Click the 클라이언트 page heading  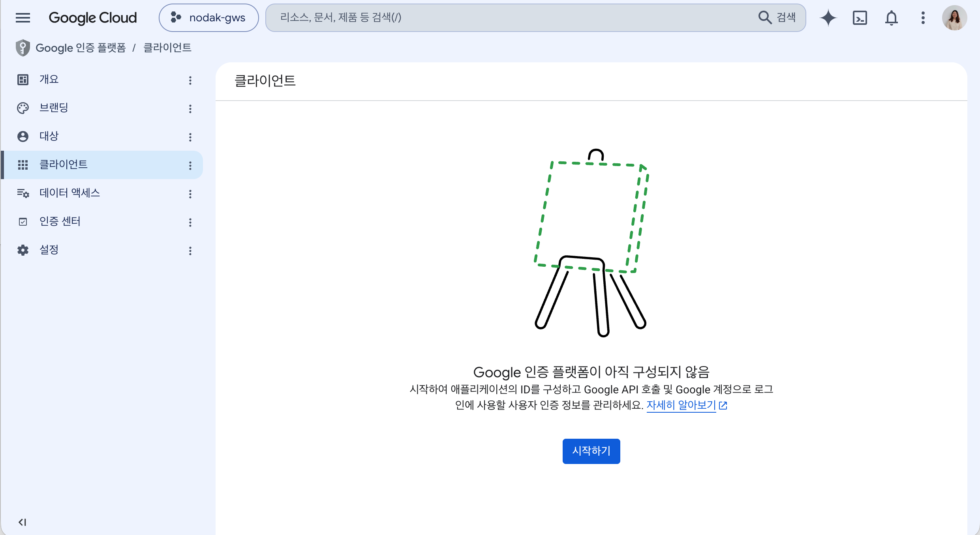pos(265,81)
